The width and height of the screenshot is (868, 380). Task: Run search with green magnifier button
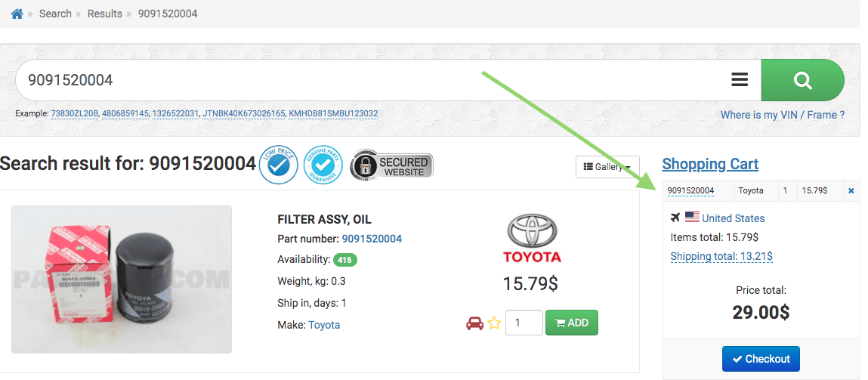pyautogui.click(x=803, y=80)
